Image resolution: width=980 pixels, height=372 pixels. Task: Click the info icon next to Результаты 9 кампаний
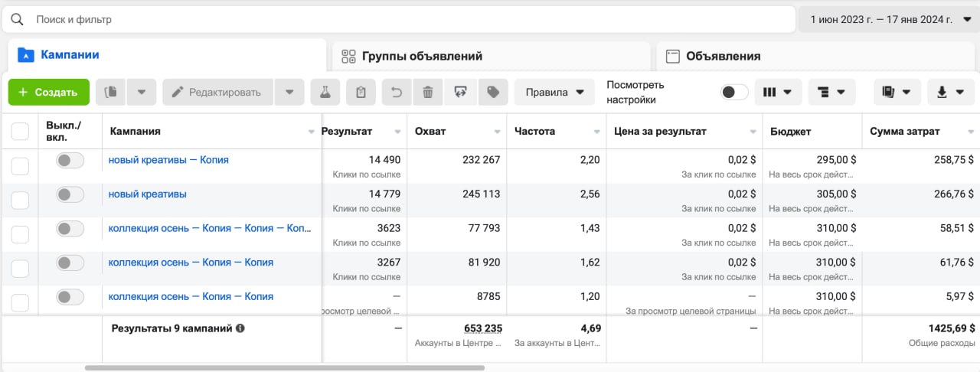point(240,328)
